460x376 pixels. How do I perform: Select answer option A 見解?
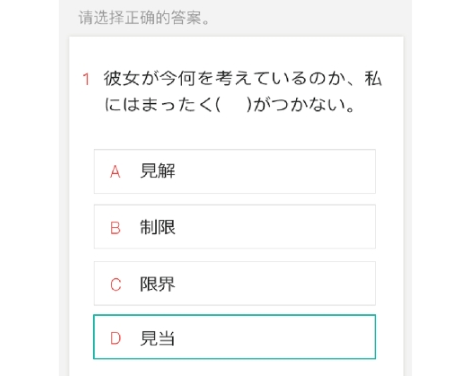(x=235, y=171)
